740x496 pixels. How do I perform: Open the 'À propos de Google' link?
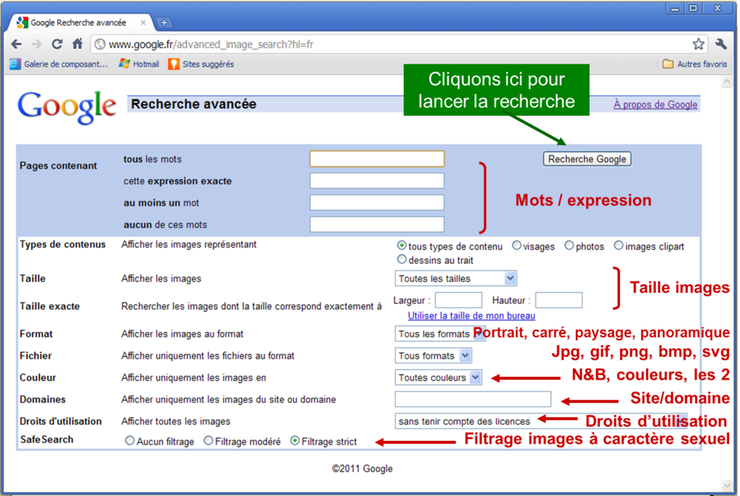[655, 104]
